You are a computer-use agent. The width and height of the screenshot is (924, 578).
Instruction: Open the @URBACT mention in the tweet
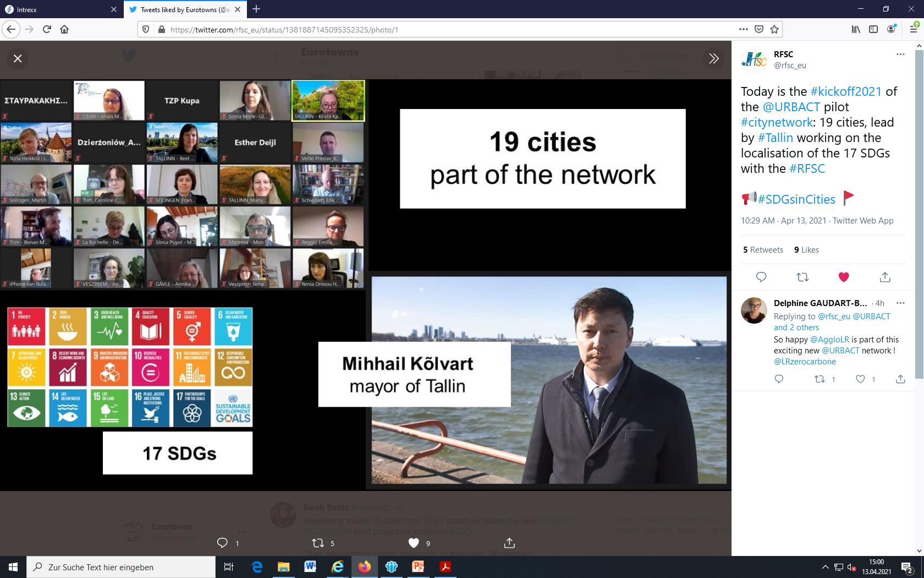791,107
